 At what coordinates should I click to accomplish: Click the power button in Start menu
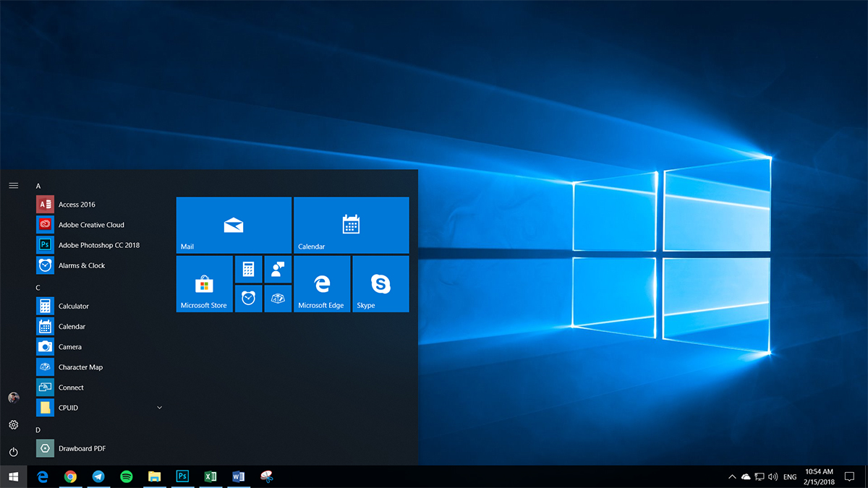point(13,451)
